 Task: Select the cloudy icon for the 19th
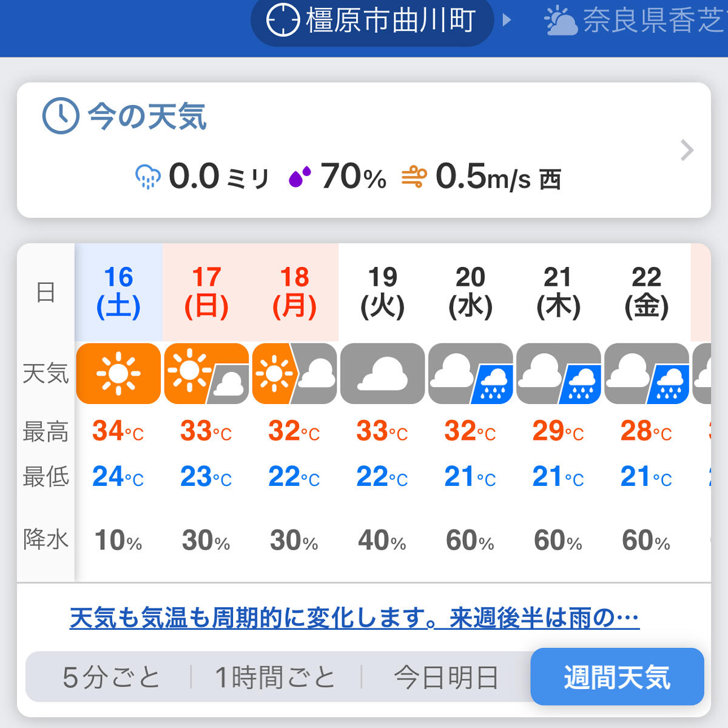[x=382, y=374]
